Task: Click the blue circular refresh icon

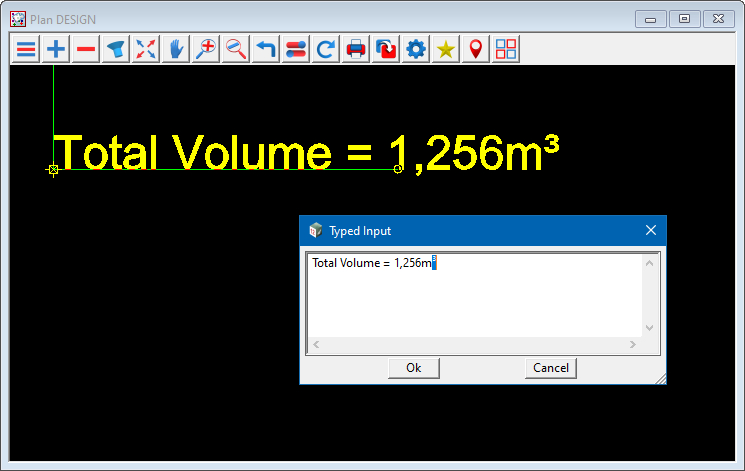Action: (325, 49)
